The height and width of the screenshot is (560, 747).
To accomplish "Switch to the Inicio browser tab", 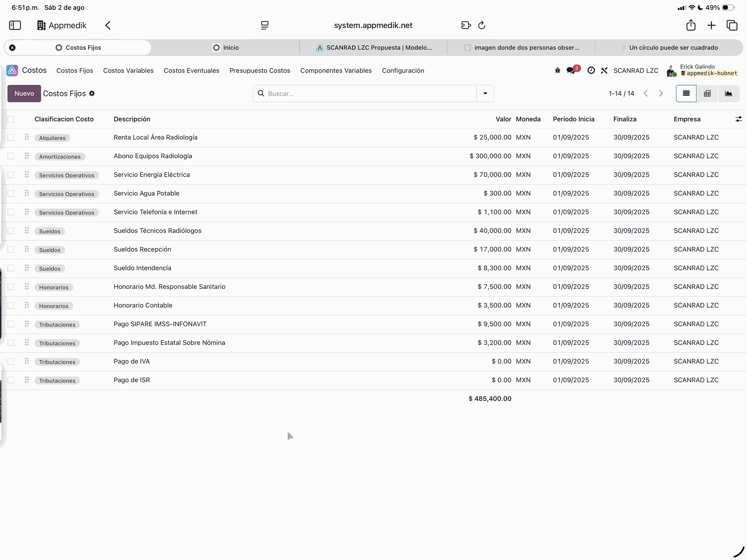I will (226, 47).
